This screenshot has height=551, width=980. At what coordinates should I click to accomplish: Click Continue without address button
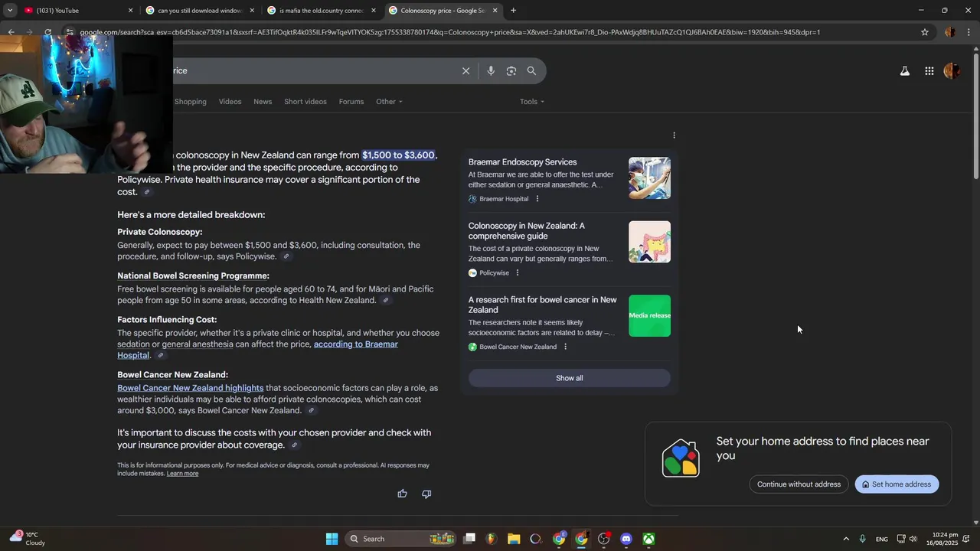799,484
